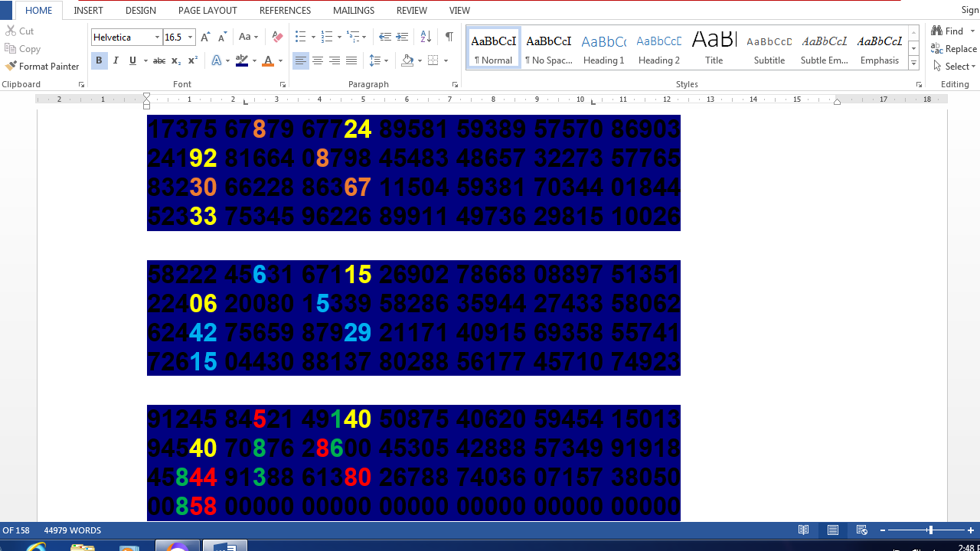Click the Format Painter button
The image size is (980, 551).
(42, 67)
